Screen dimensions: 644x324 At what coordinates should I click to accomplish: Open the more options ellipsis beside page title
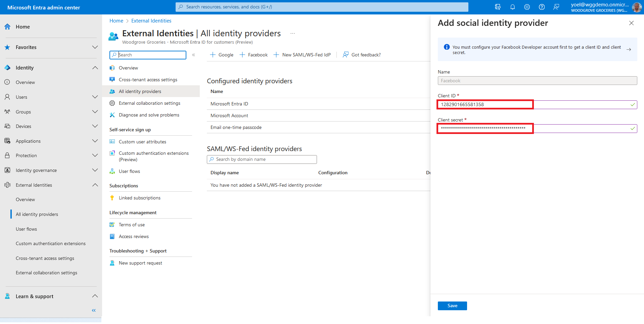[292, 34]
